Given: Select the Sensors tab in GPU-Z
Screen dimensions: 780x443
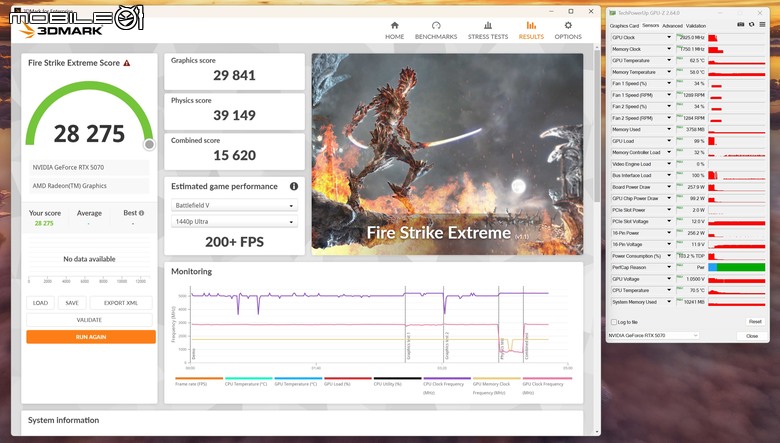Looking at the screenshot, I should 651,25.
